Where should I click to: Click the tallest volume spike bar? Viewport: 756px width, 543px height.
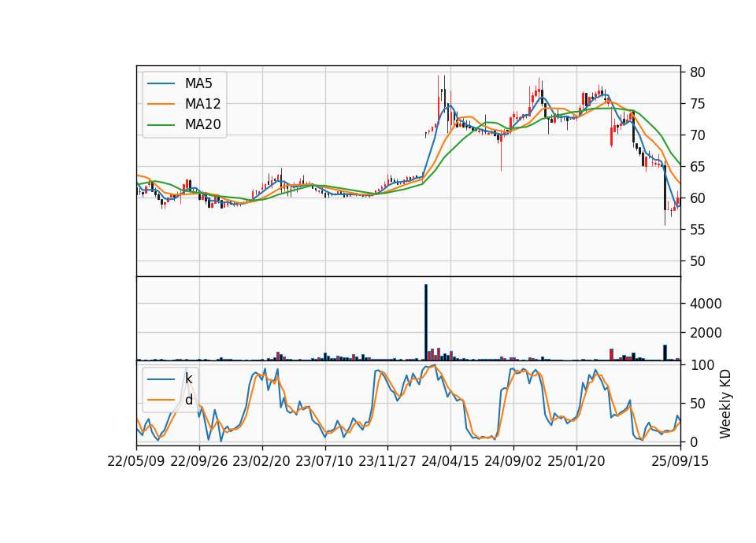coord(426,323)
